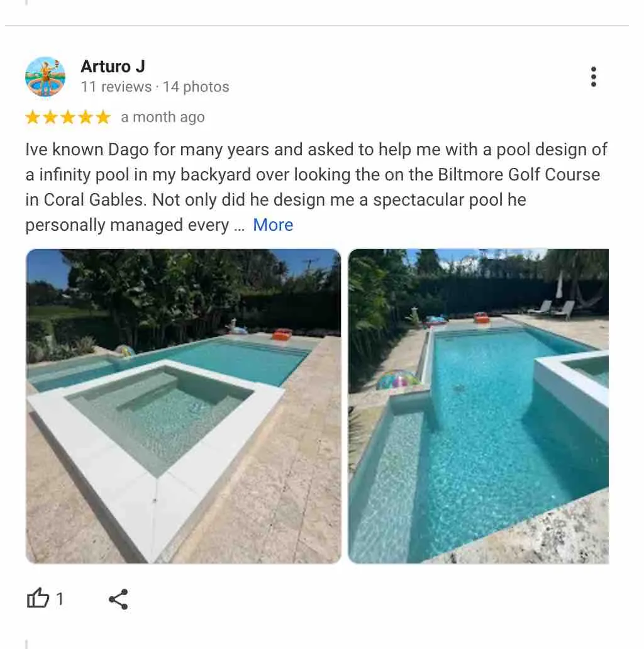Click the review text about Biltmore Golf Course
644x649 pixels.
click(x=316, y=187)
